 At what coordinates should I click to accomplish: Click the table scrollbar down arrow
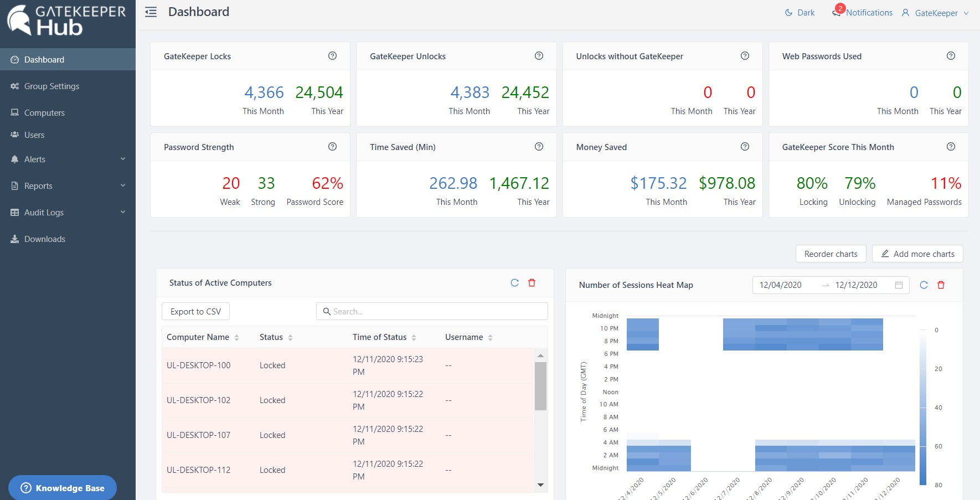pyautogui.click(x=540, y=485)
